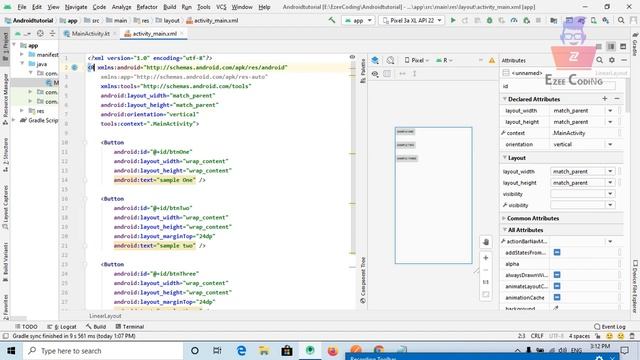Viewport: 640px width, 360px height.
Task: Click the design surface layers icon
Action: 375,60
